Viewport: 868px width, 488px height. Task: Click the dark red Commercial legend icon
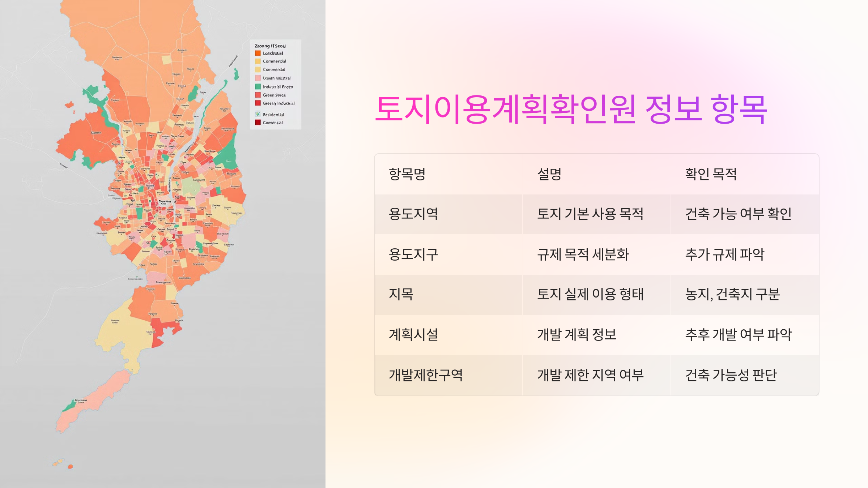[x=258, y=122]
